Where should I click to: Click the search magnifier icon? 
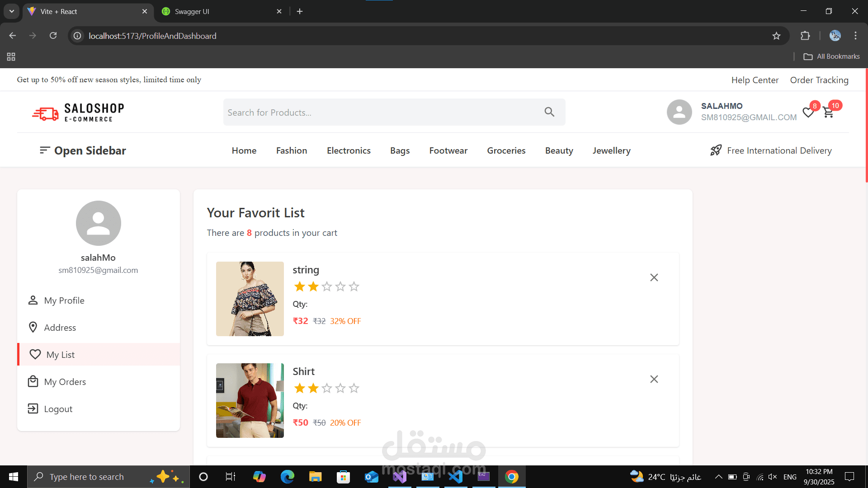[x=549, y=112]
